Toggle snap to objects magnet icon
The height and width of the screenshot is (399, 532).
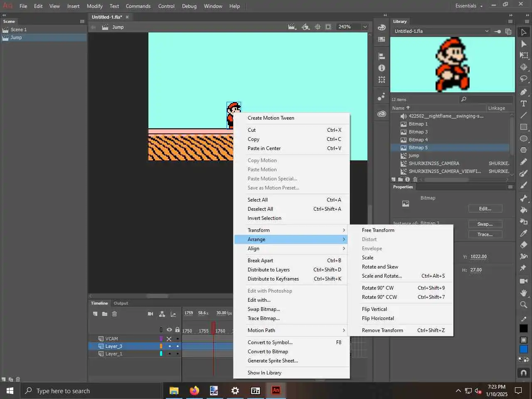click(524, 372)
